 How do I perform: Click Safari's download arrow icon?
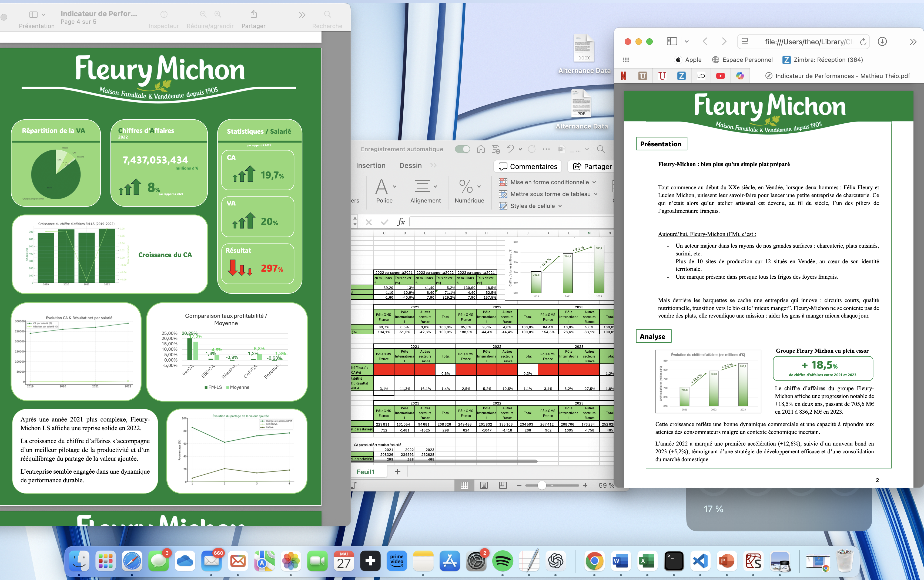[x=882, y=41]
